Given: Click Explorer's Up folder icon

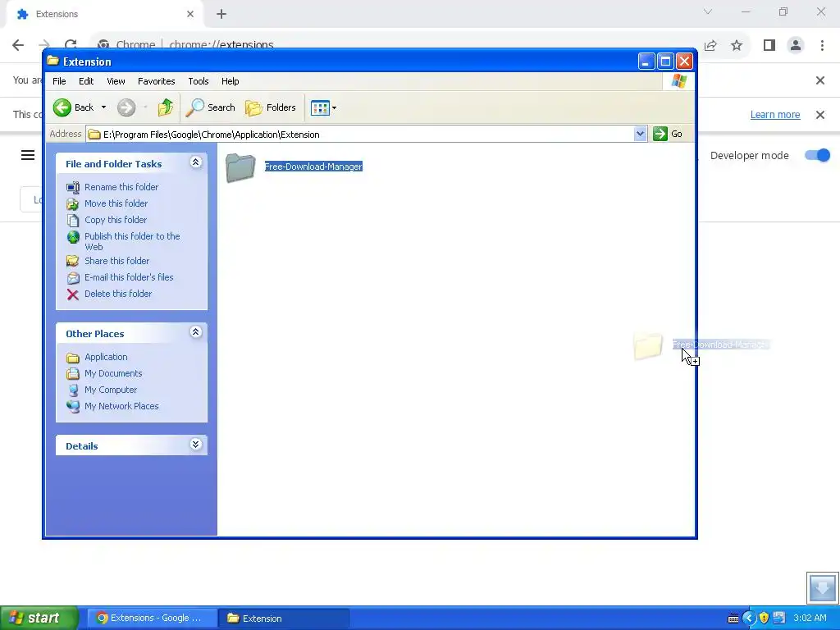Looking at the screenshot, I should pos(166,107).
